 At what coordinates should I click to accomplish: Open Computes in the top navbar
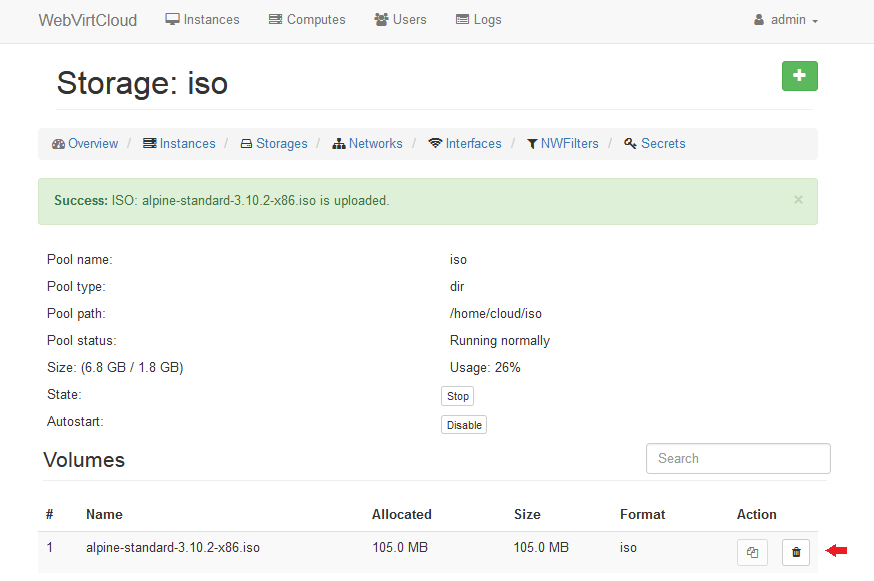pos(307,20)
